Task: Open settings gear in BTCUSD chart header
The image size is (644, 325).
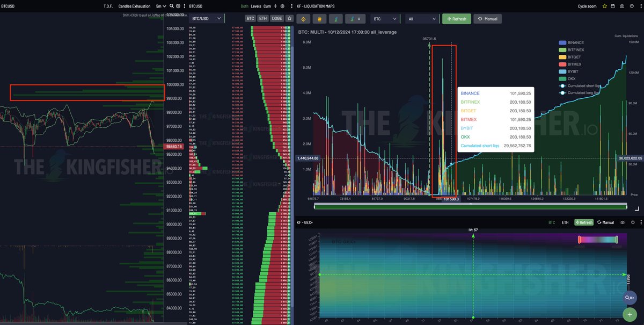Action: [x=178, y=6]
